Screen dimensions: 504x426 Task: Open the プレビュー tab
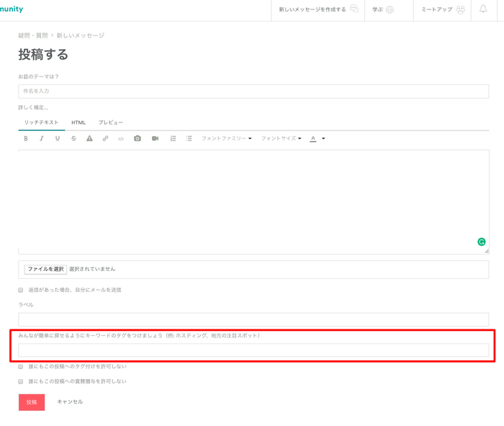point(111,123)
